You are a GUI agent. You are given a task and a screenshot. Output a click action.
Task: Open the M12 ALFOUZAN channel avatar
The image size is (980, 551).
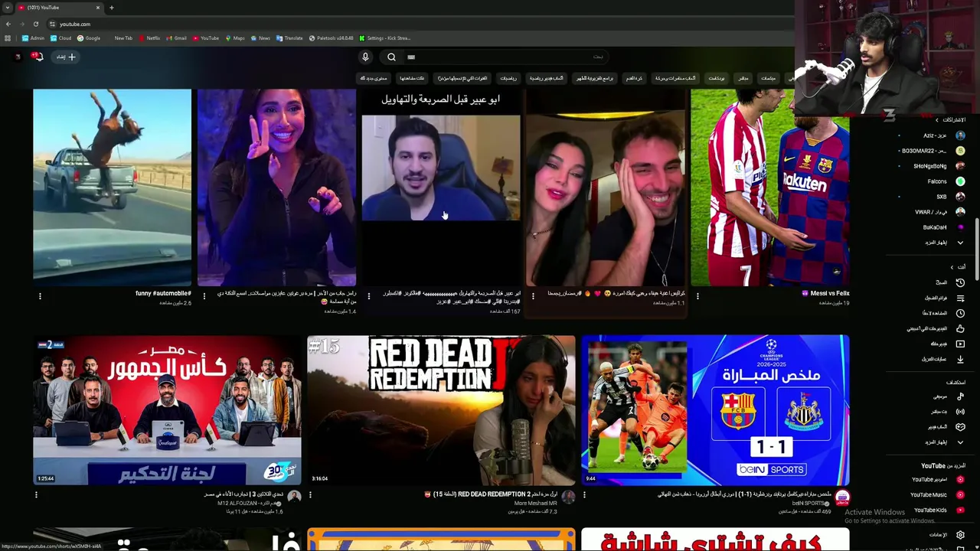point(294,497)
